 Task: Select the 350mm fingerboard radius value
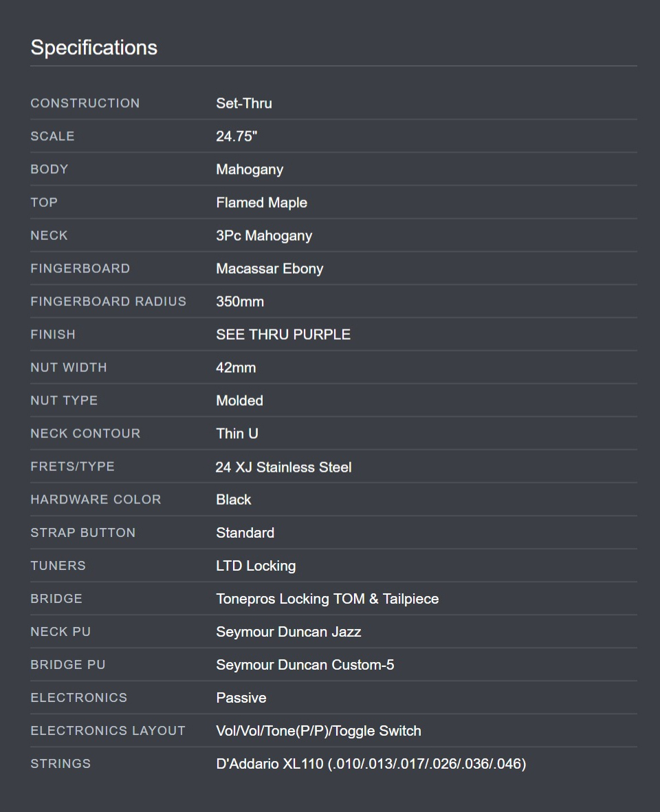(x=240, y=301)
